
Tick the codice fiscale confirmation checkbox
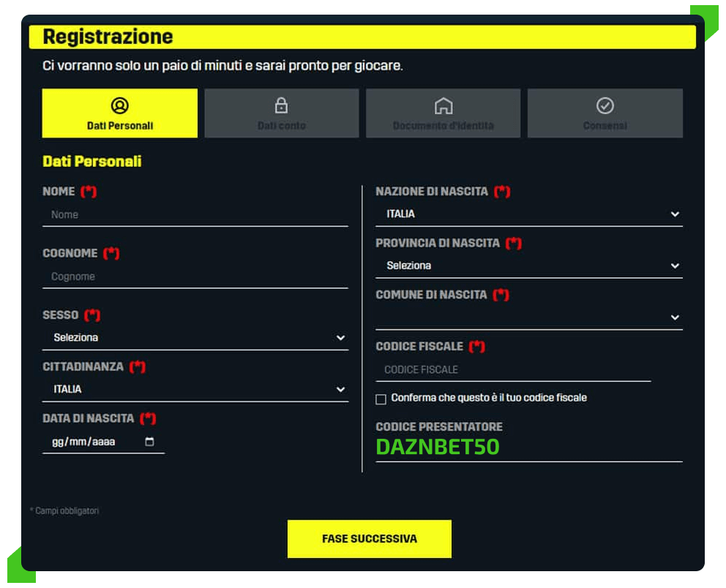pyautogui.click(x=381, y=399)
